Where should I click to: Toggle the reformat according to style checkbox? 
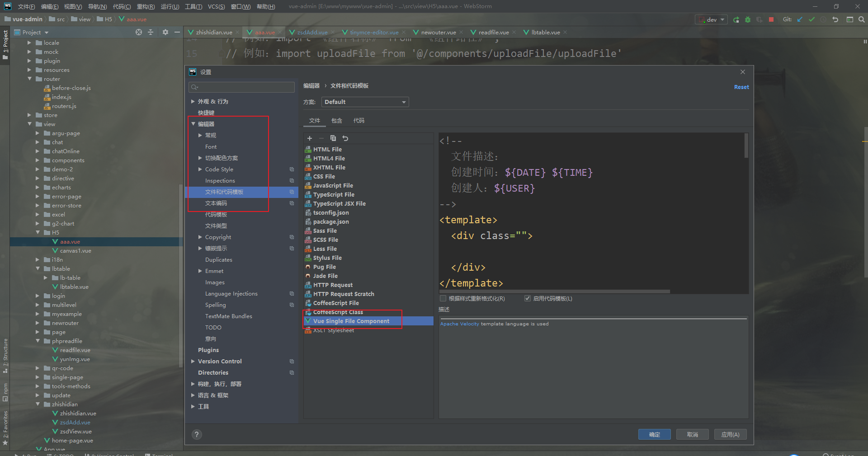click(x=443, y=298)
